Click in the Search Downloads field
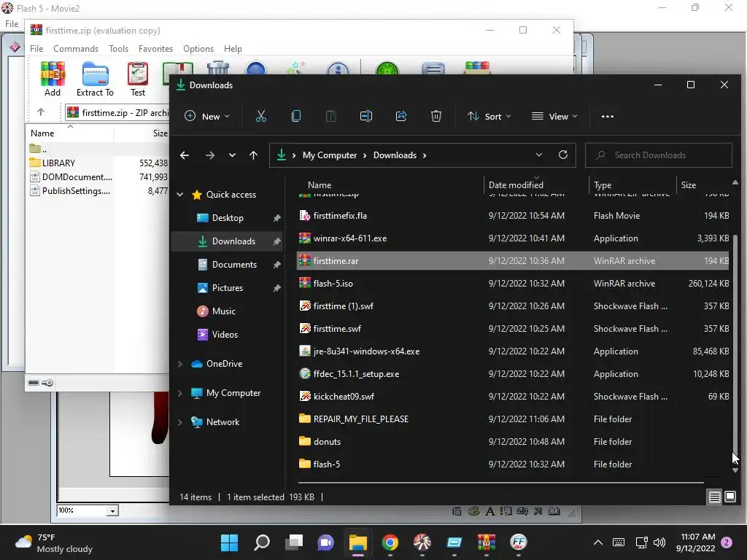The height and width of the screenshot is (560, 747). (659, 155)
